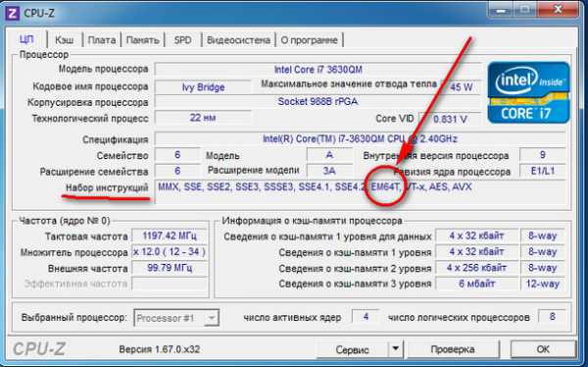The width and height of the screenshot is (588, 367).
Task: Click the Расширение семейства value 6
Action: (177, 171)
